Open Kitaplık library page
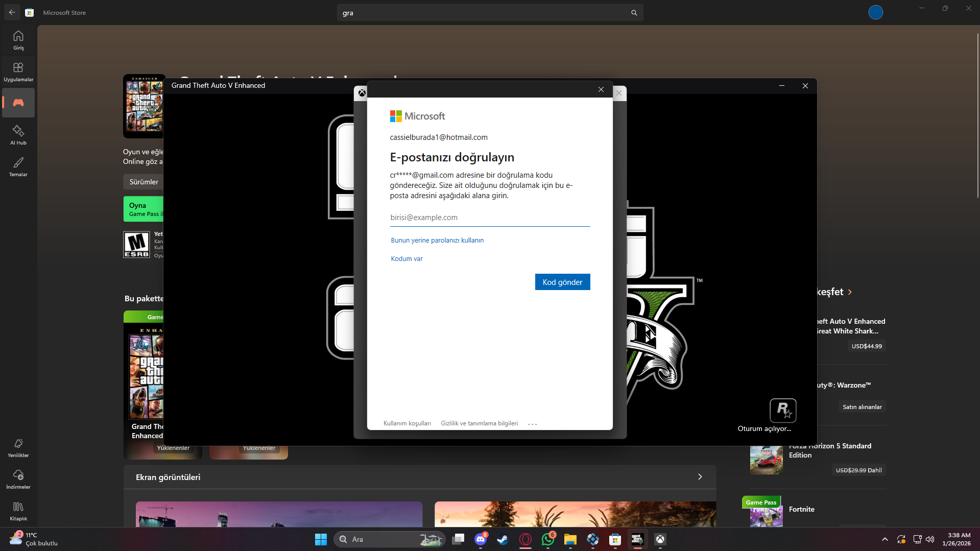This screenshot has height=551, width=980. 18,511
